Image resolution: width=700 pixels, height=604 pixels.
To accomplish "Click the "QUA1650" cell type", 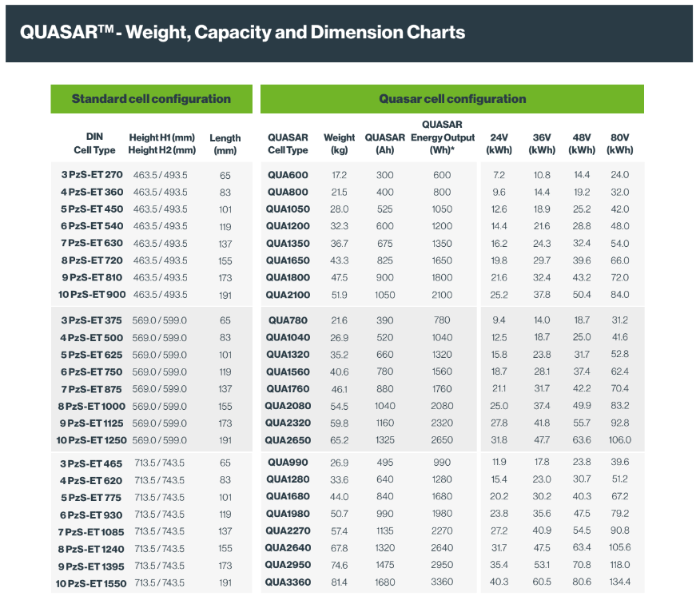I will pos(288,260).
